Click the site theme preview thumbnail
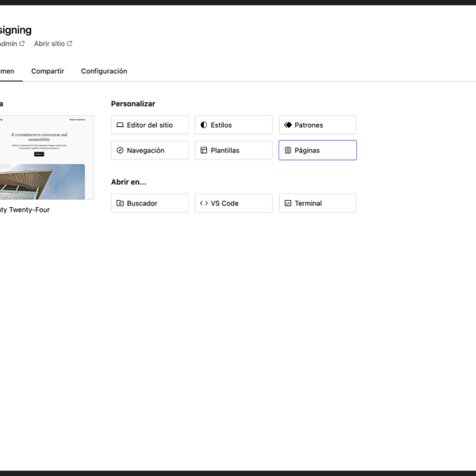The image size is (476, 476). pyautogui.click(x=47, y=157)
